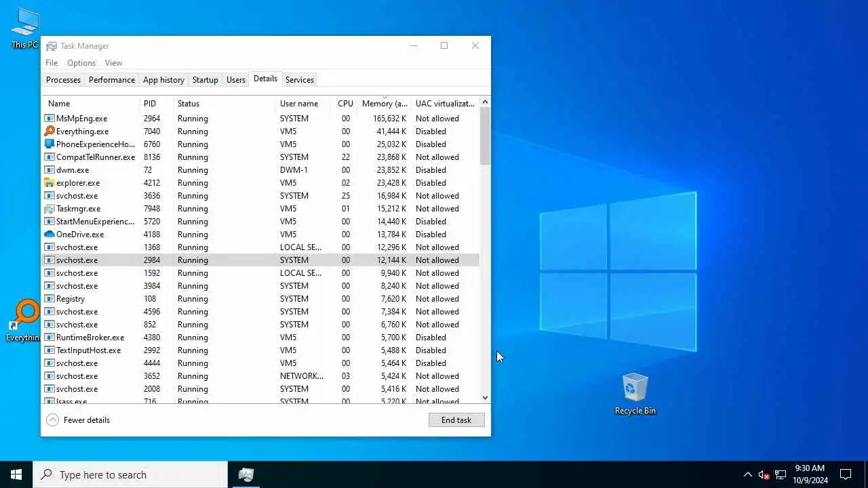Click the MsMpEng.exe process icon

click(49, 118)
